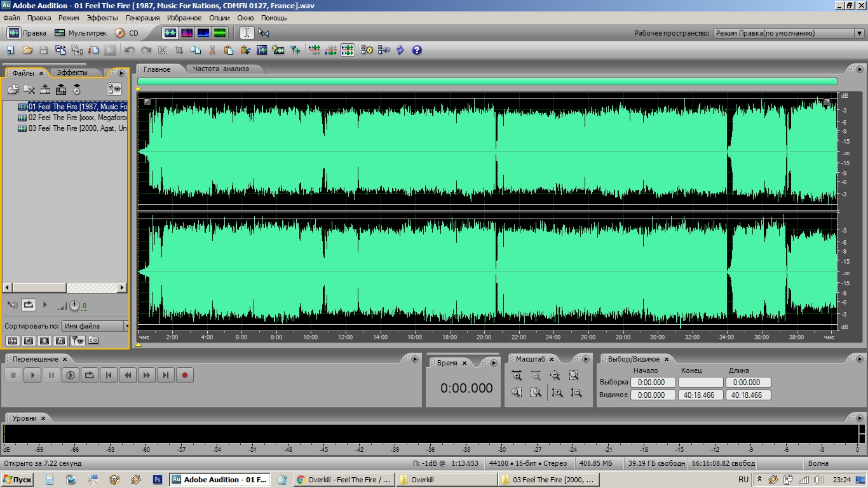Viewport: 868px width, 488px height.
Task: Switch to the Частота анализа tab
Action: pyautogui.click(x=221, y=69)
